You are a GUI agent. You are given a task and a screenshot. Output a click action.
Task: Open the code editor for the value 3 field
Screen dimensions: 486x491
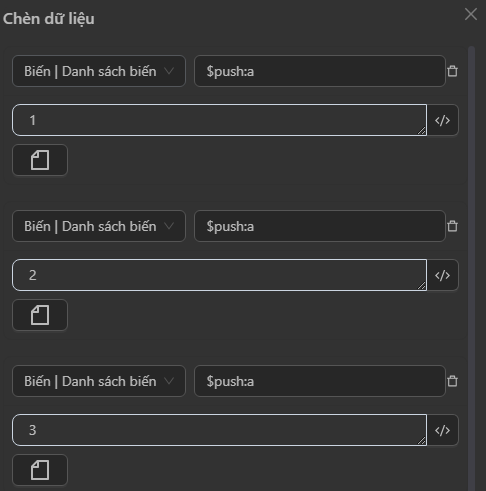coord(443,430)
